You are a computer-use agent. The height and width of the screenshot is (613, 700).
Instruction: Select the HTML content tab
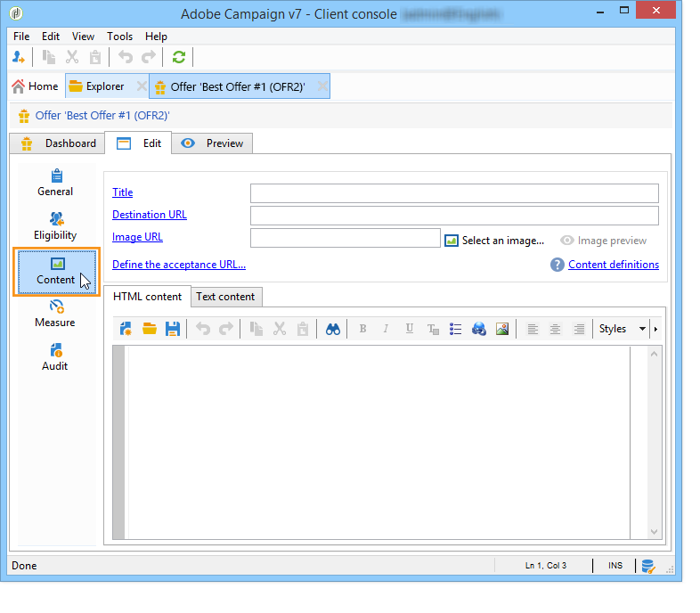(x=147, y=297)
